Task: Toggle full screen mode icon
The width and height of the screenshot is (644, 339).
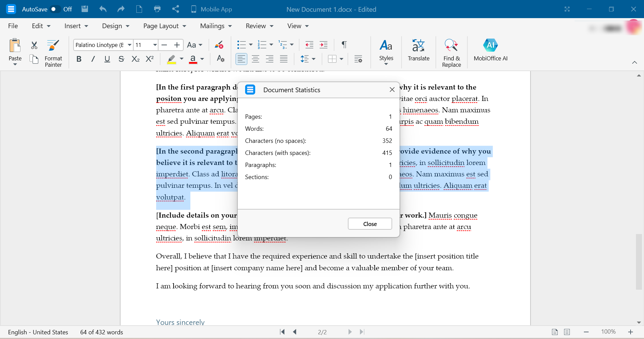Action: coord(567,9)
